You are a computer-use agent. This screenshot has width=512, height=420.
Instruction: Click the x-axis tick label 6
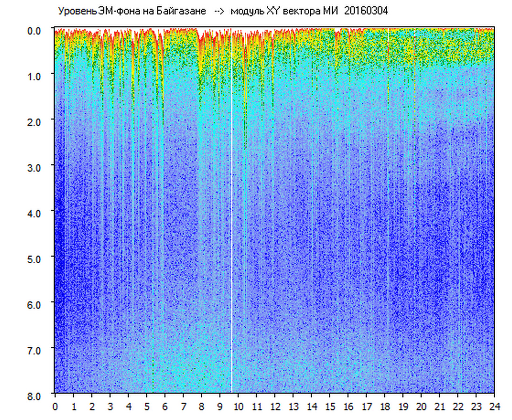coord(165,407)
